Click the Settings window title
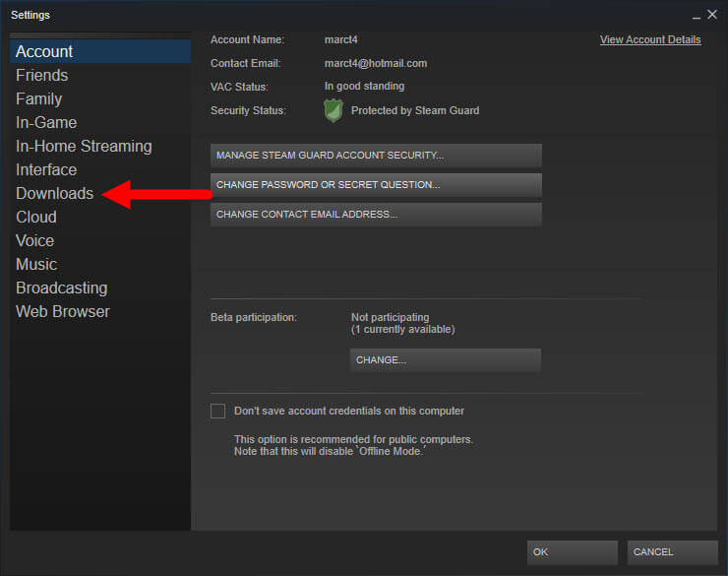This screenshot has width=728, height=576. 30,16
